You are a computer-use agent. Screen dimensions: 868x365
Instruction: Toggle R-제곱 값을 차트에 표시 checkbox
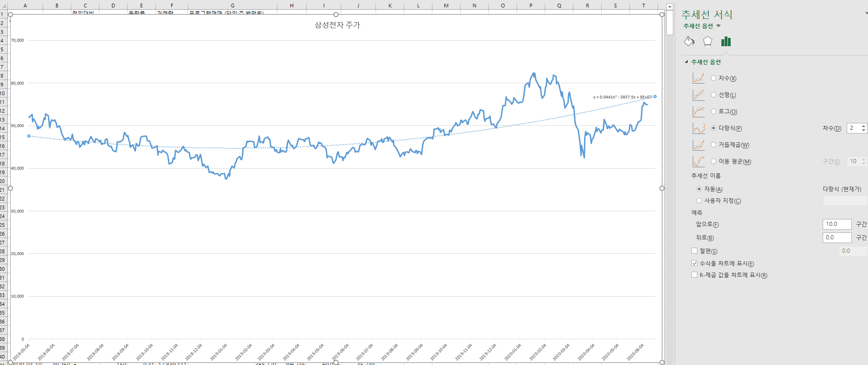point(694,275)
